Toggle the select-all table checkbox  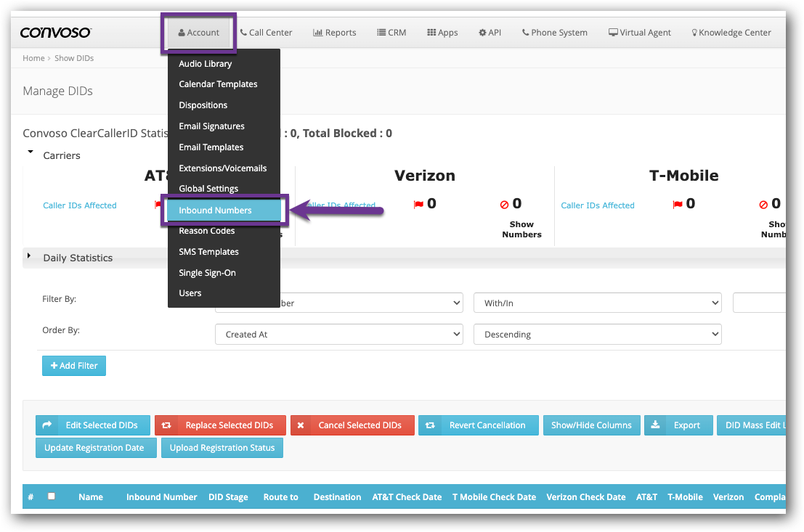click(52, 496)
